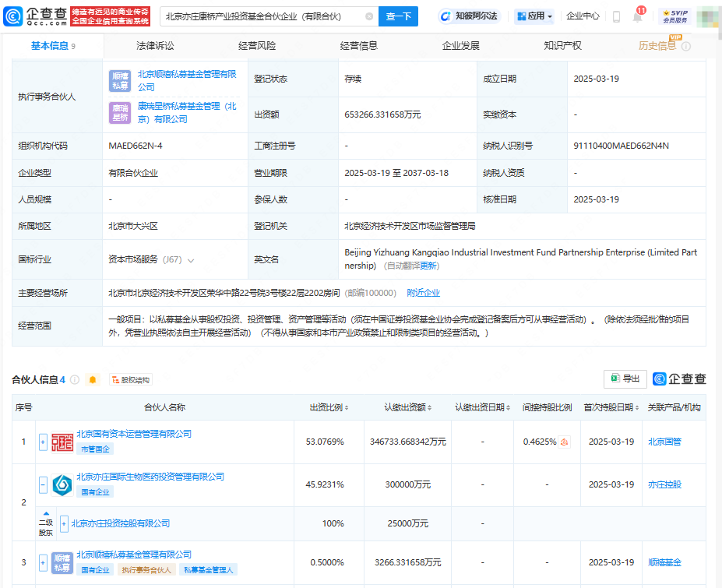Open 北京亦庄投资控股有限公司 link

121,523
